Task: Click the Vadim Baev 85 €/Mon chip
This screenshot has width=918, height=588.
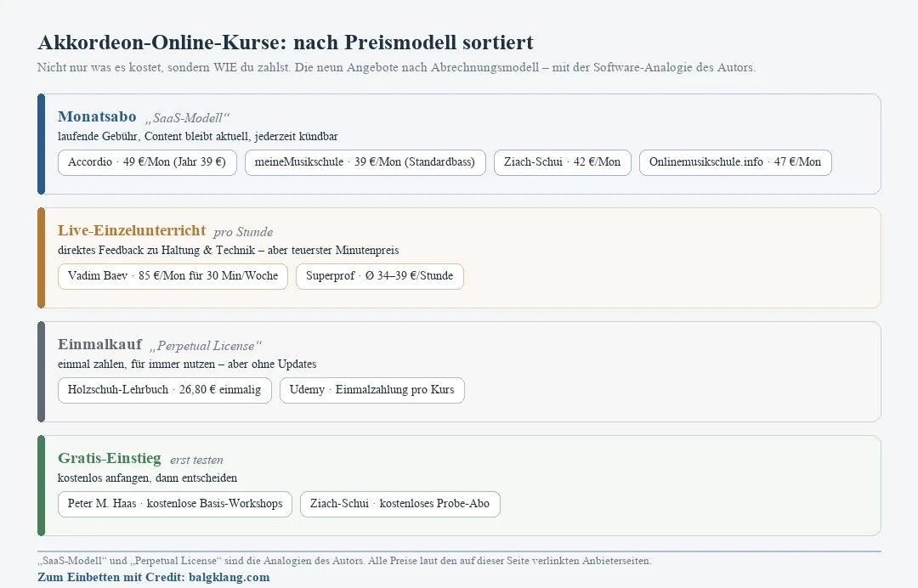Action: point(173,276)
